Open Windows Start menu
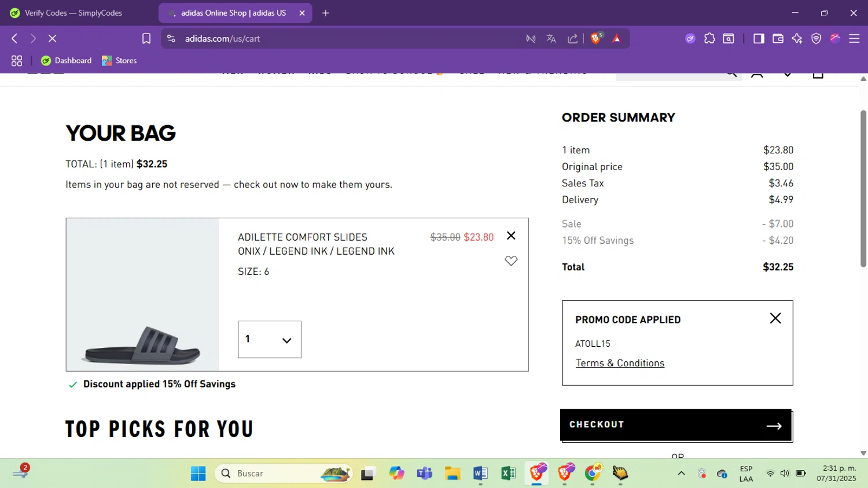Viewport: 868px width, 488px height. pyautogui.click(x=198, y=474)
